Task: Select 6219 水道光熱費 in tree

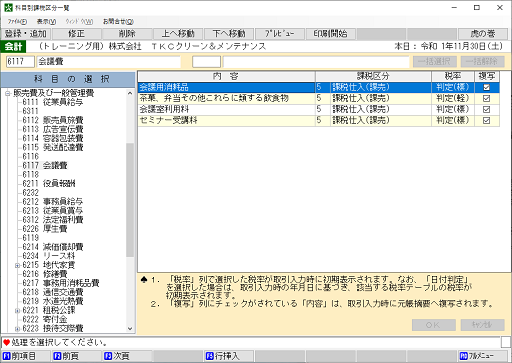Action: click(53, 301)
